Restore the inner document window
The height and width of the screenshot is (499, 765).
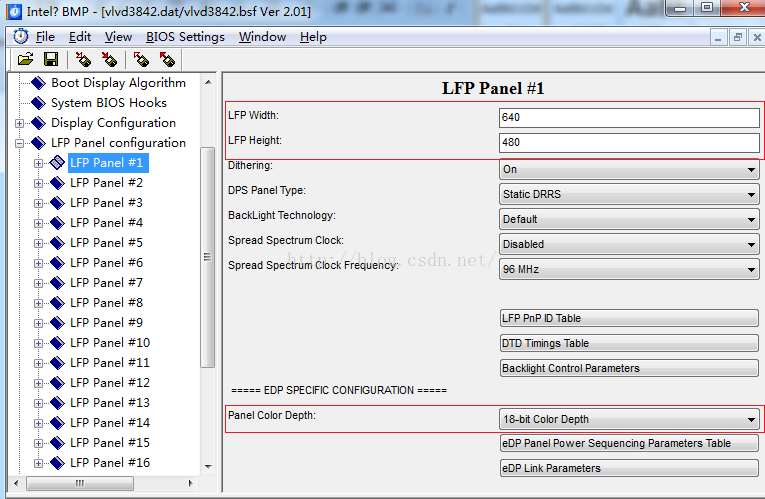(x=738, y=37)
